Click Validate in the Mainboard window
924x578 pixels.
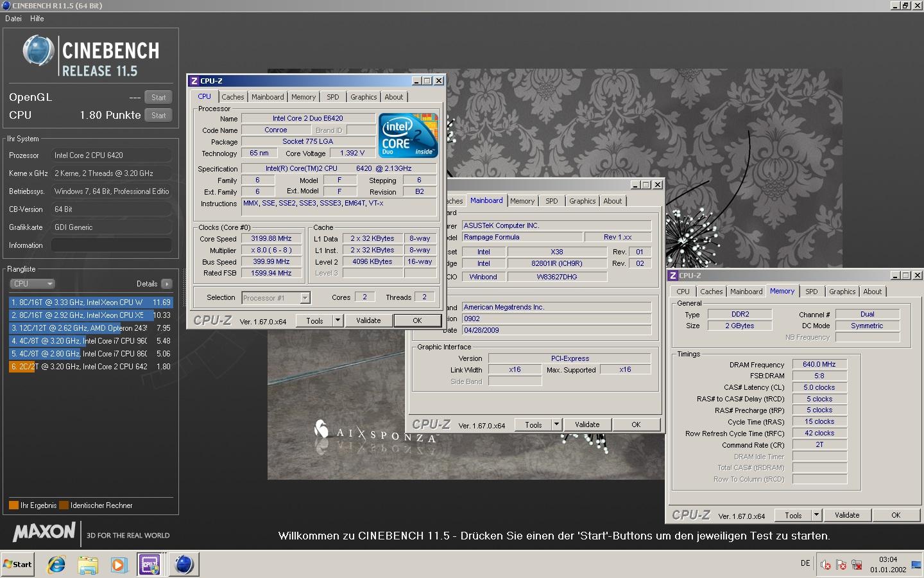[x=587, y=425]
